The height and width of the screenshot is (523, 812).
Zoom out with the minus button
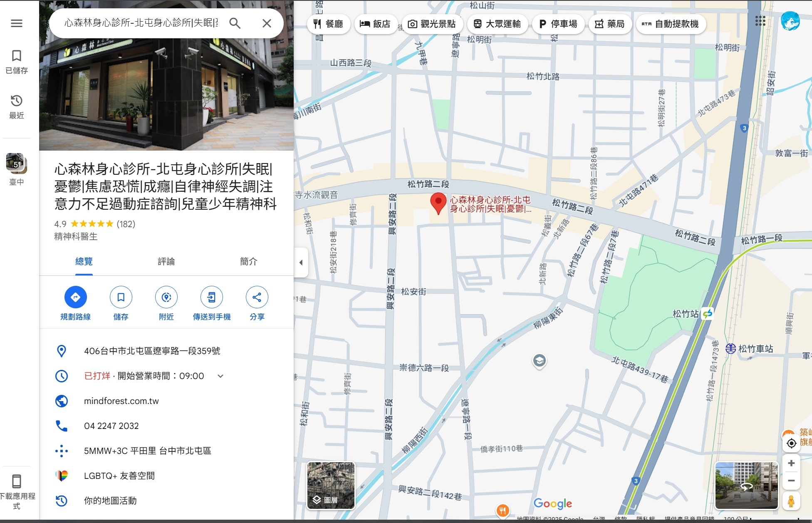(791, 481)
